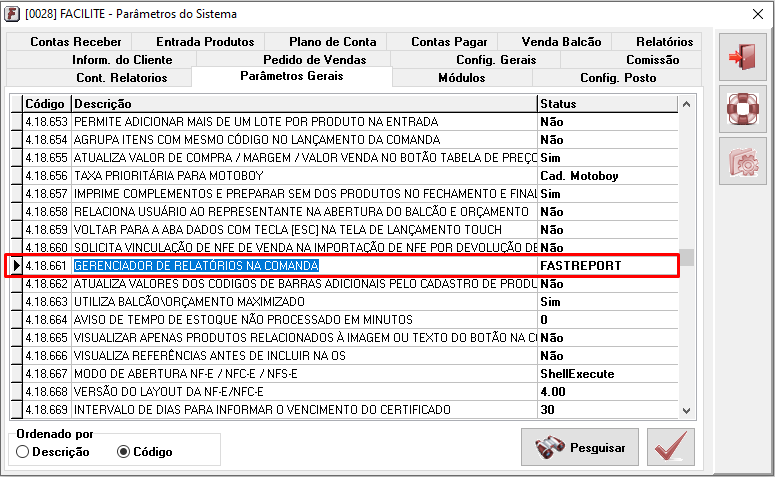
Task: Open the Contas Receber tab
Action: click(75, 42)
